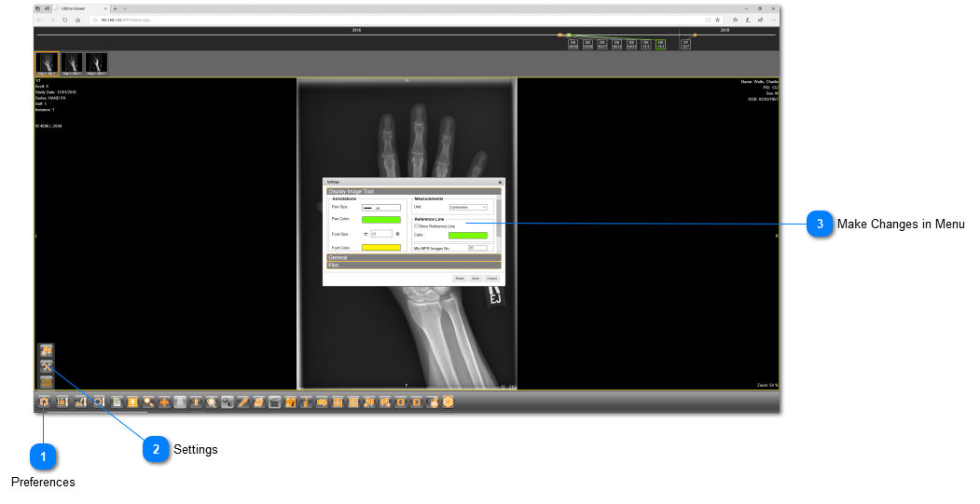The height and width of the screenshot is (504, 980).
Task: Click the Font Color yellow swatch
Action: coord(381,247)
